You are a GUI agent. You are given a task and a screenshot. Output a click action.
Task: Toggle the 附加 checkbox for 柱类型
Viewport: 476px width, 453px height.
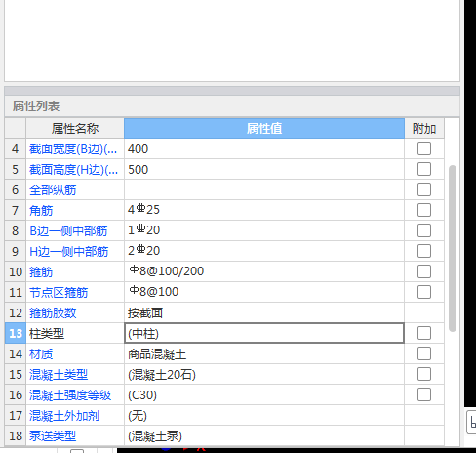tap(424, 333)
